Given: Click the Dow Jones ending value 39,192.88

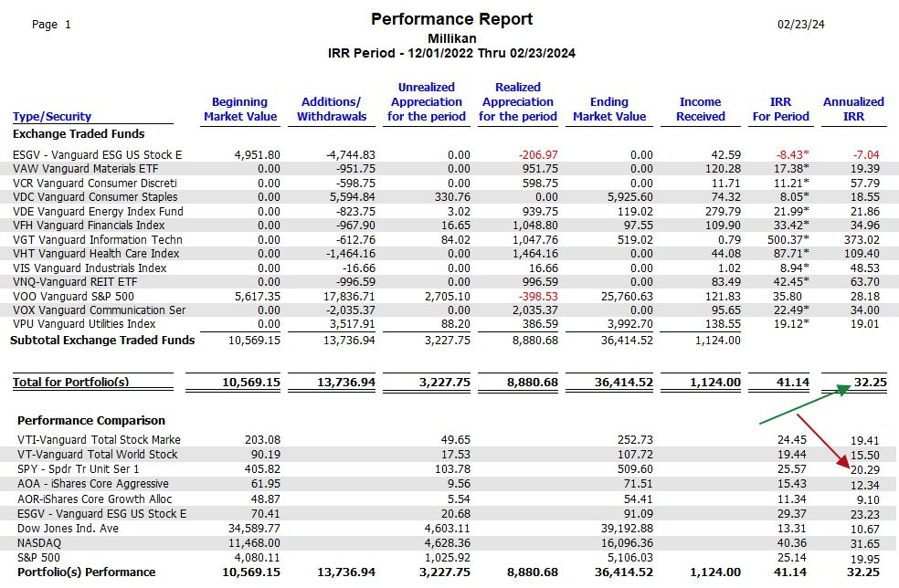Looking at the screenshot, I should click(627, 528).
